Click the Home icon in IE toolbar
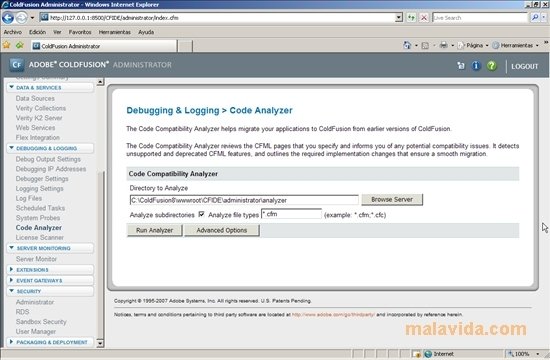The image size is (550, 360). 407,45
